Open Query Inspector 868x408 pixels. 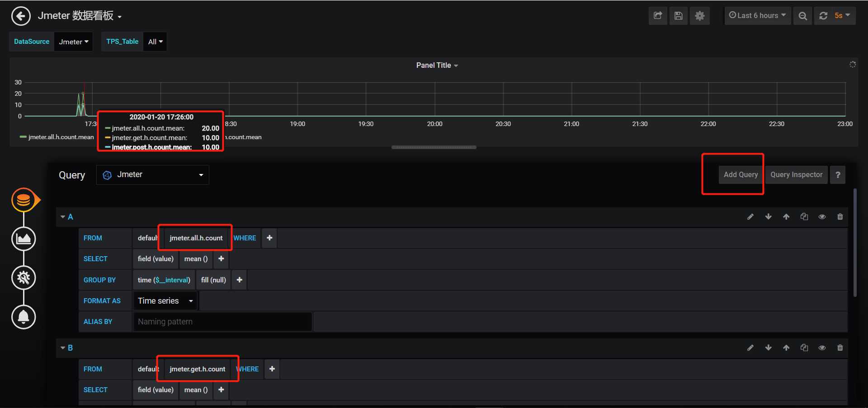pos(797,175)
